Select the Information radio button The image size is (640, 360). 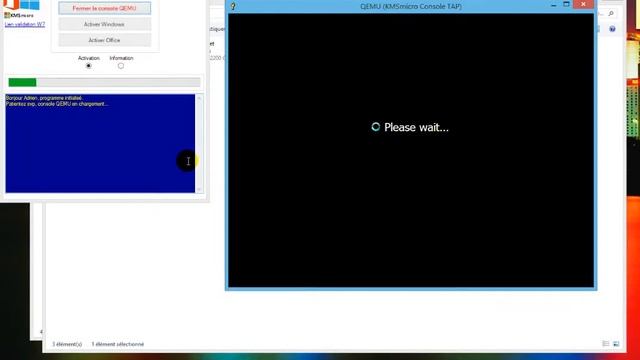coord(121,66)
